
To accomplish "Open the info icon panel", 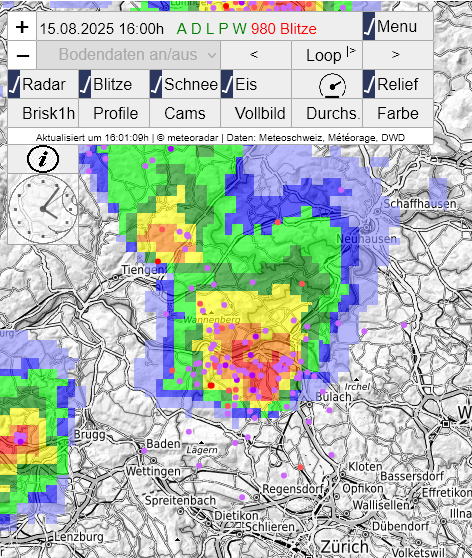I will (43, 159).
